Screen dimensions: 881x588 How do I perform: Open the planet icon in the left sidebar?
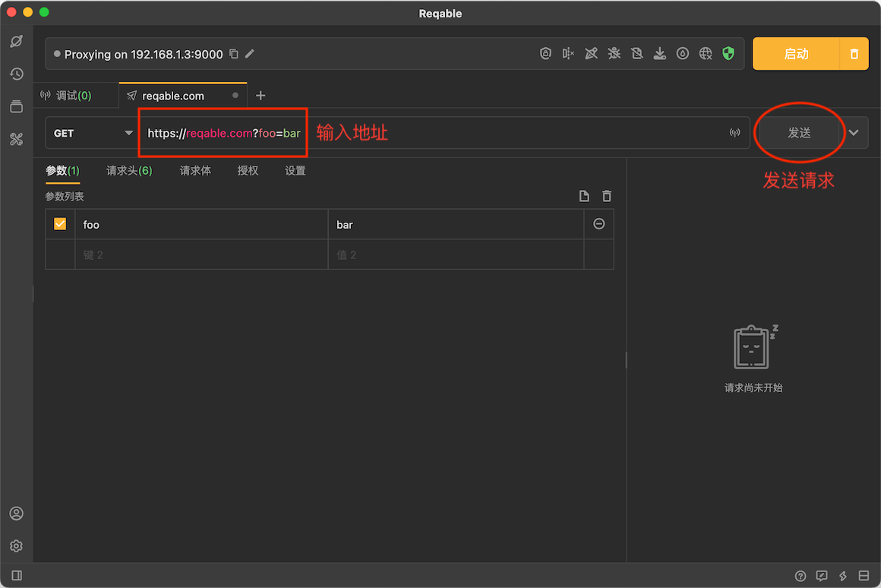[x=16, y=41]
